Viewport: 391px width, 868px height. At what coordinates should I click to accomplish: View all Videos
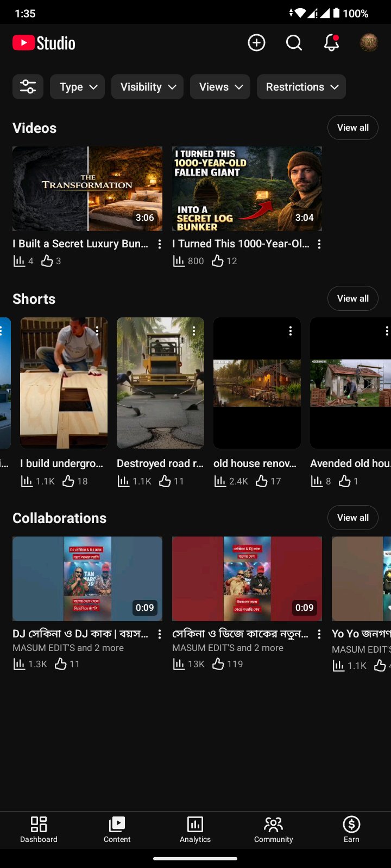[353, 127]
